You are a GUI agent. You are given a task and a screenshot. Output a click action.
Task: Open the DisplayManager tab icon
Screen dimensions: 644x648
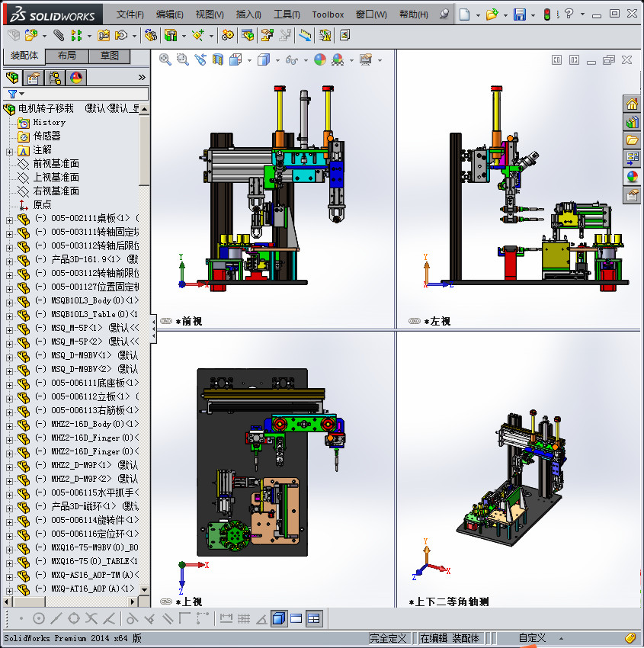tap(76, 77)
